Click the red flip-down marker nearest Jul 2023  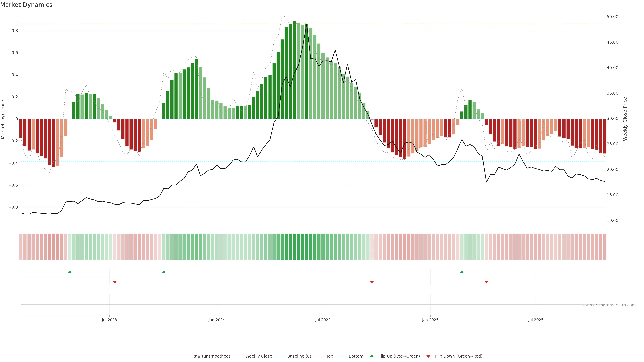115,282
